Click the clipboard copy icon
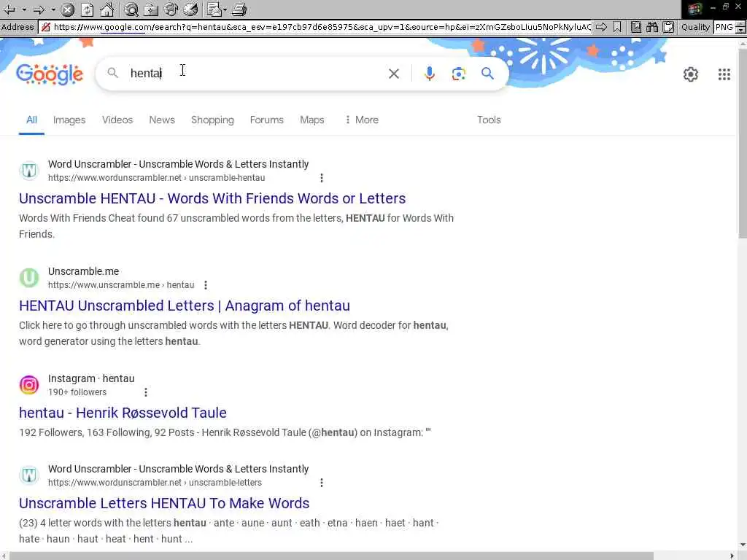Image resolution: width=747 pixels, height=560 pixels. coord(669,27)
